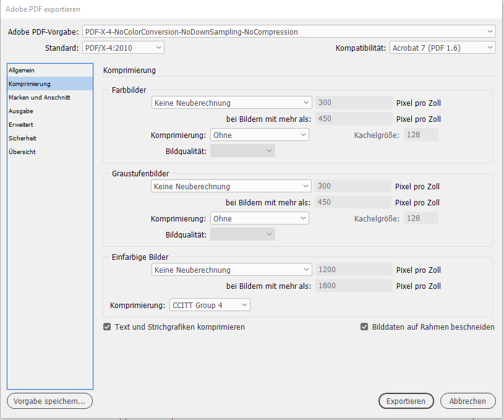Cancel the export via Abbrechen
The width and height of the screenshot is (504, 420).
468,401
